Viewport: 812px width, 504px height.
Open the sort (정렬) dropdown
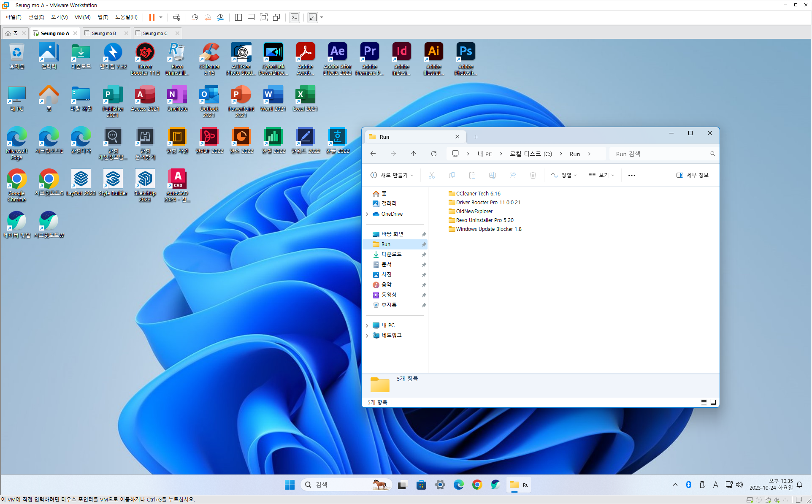564,175
